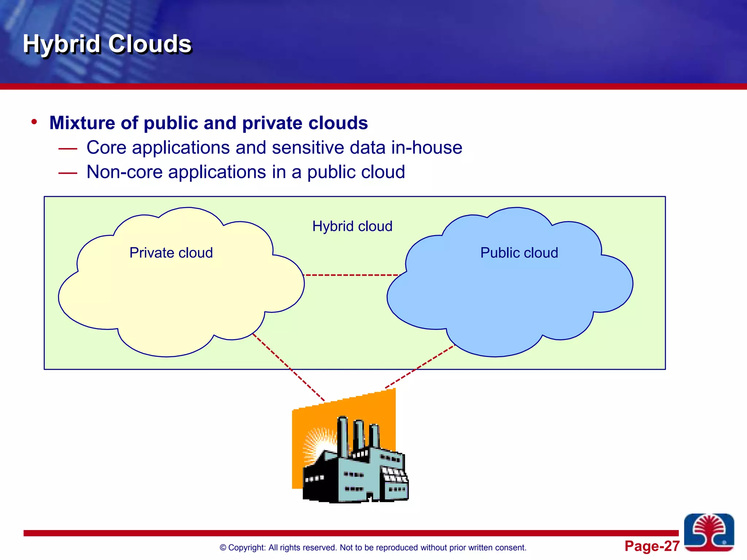Select Mixture of public and private clouds heading
Screen dimensions: 747x560
tap(209, 123)
